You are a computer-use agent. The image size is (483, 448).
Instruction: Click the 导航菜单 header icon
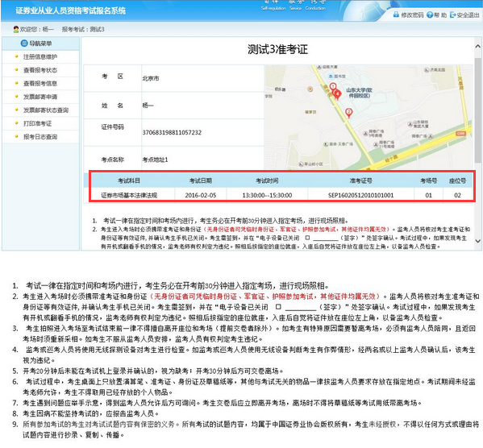[24, 44]
